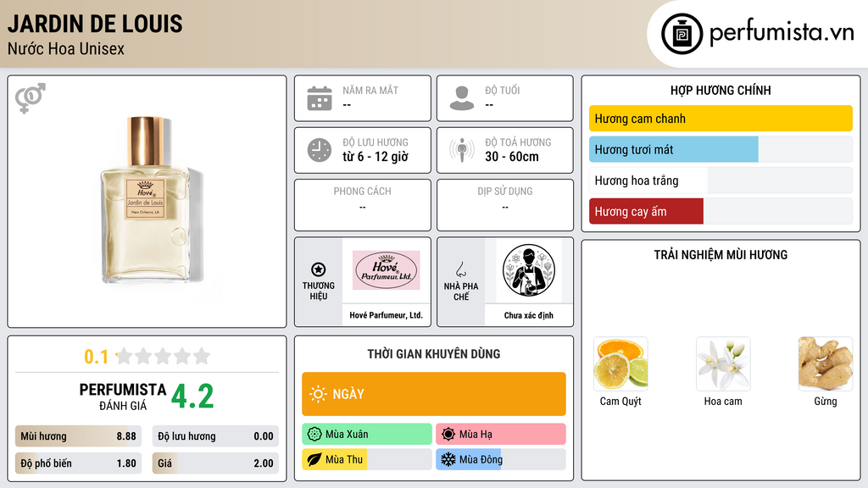Click the five-star rating row

pos(163,356)
